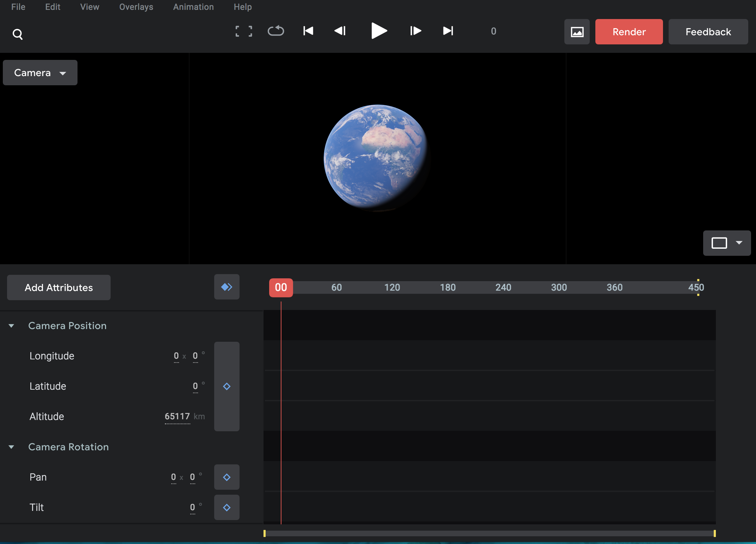Image resolution: width=756 pixels, height=544 pixels.
Task: Toggle the fullscreen viewport brackets icon
Action: click(244, 31)
